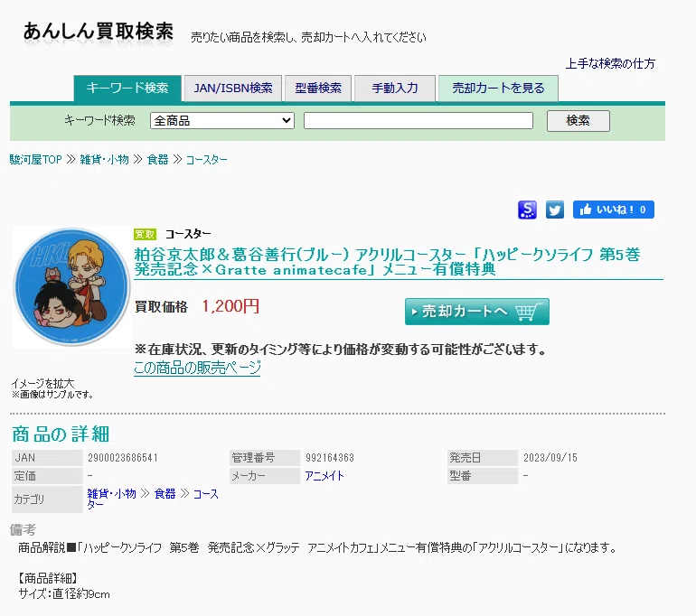Viewport: 696px width, 616px height.
Task: Open コースター in the カテゴリ row
Action: [153, 499]
